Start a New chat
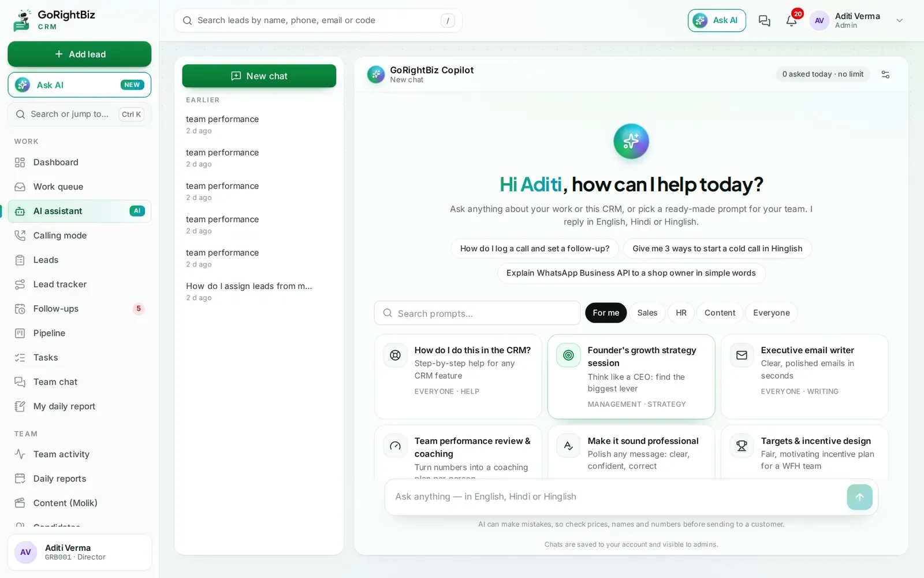Viewport: 924px width, 578px height. point(259,76)
